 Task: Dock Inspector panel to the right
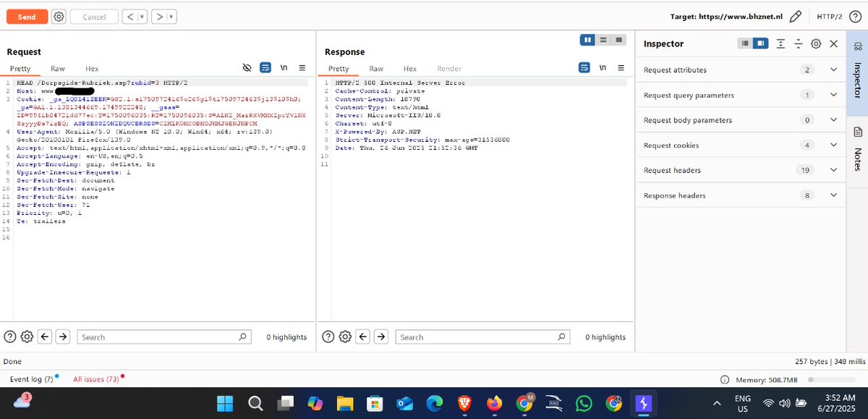click(759, 43)
